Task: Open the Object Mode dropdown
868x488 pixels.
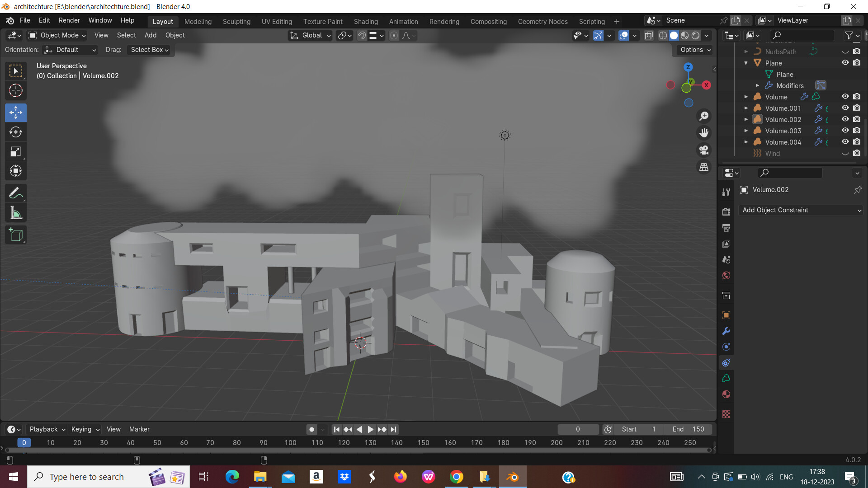Action: [57, 35]
